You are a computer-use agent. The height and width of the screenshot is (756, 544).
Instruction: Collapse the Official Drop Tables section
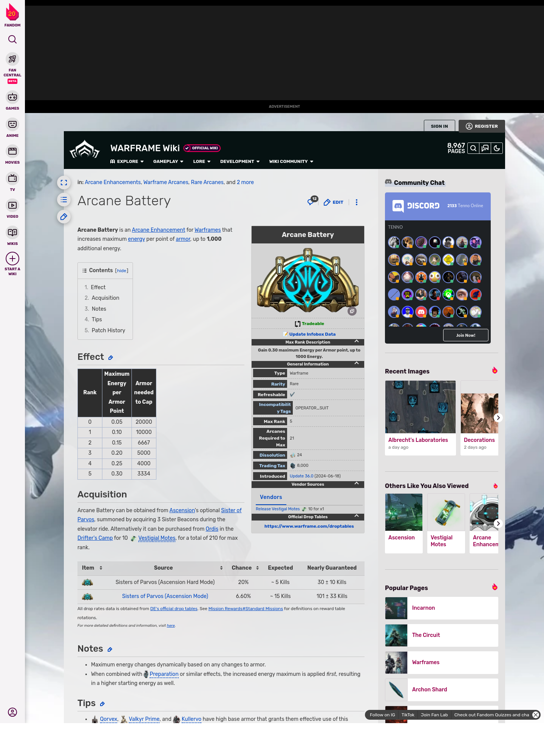[357, 516]
